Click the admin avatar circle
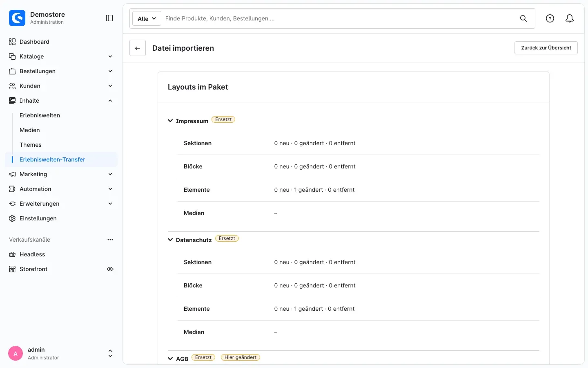588x368 pixels. pos(16,353)
